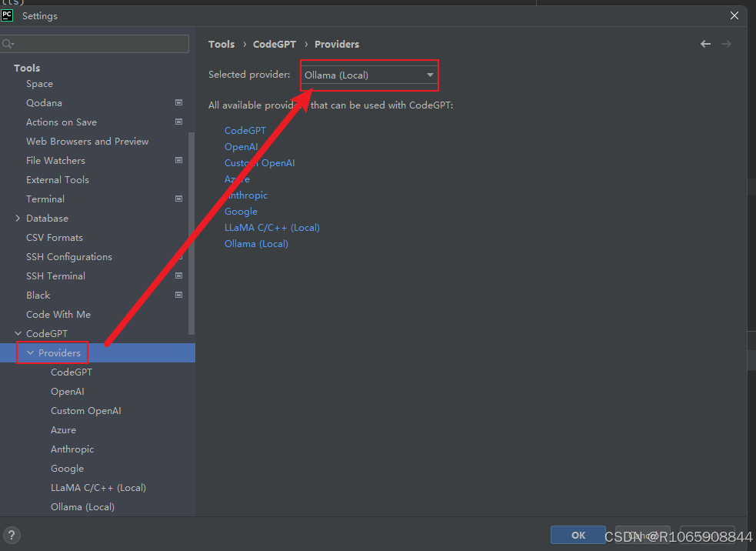Click the sidebar vertical scrollbar

coord(191,233)
